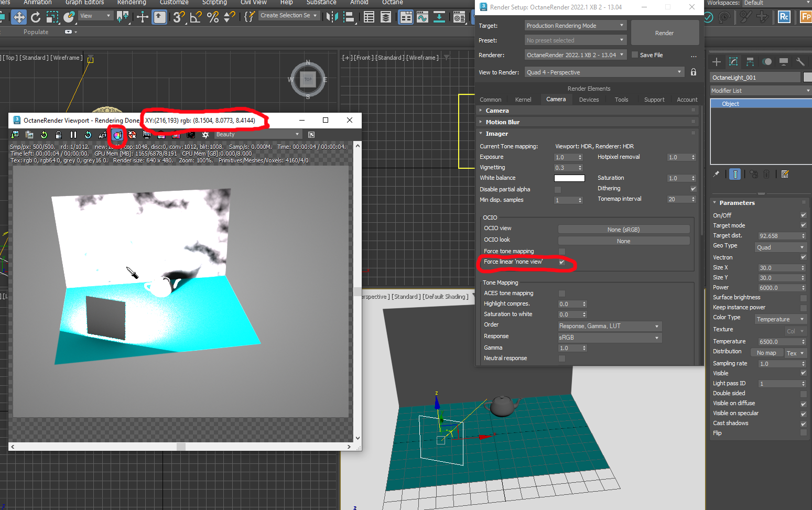812x510 pixels.
Task: Click the Mirror tool icon
Action: click(x=332, y=17)
